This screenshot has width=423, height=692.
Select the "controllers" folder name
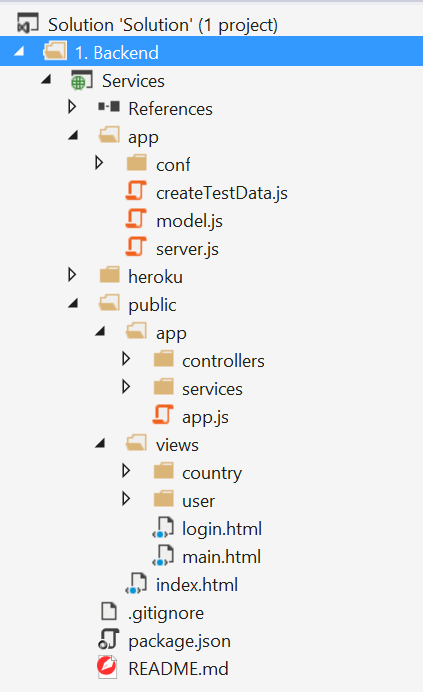coord(223,361)
